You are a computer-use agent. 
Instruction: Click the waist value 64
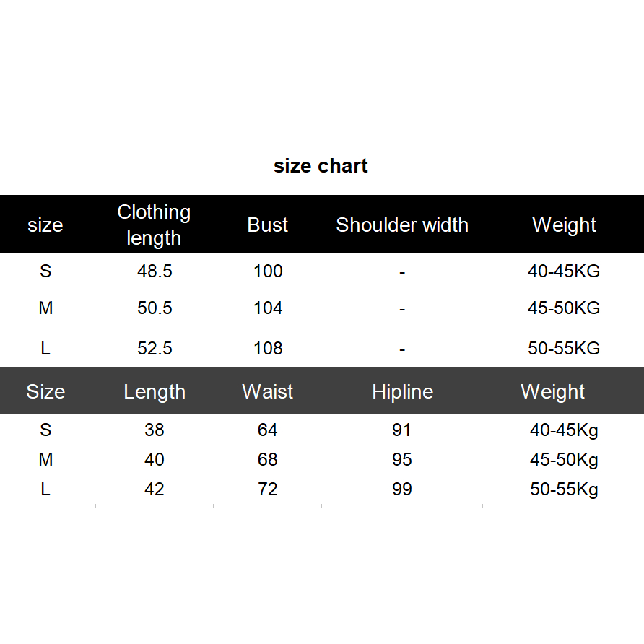pyautogui.click(x=268, y=430)
